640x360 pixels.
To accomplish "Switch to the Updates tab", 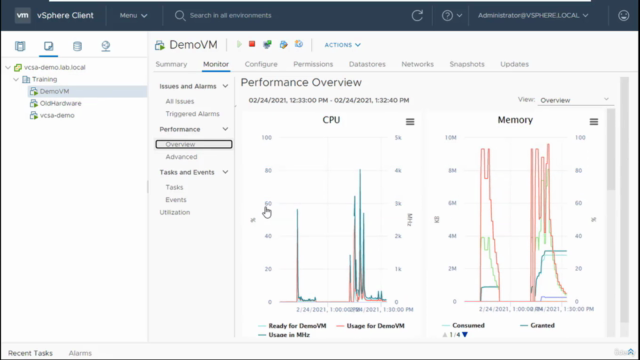I will (x=514, y=64).
